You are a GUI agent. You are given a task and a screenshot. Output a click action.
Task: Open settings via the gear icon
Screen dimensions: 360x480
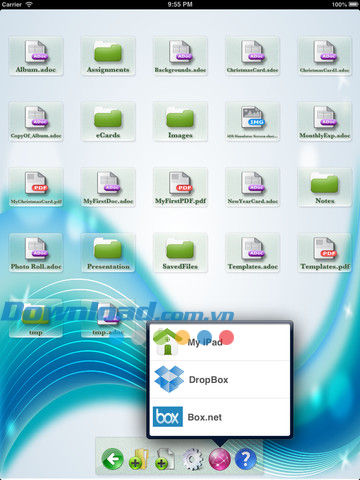193,459
